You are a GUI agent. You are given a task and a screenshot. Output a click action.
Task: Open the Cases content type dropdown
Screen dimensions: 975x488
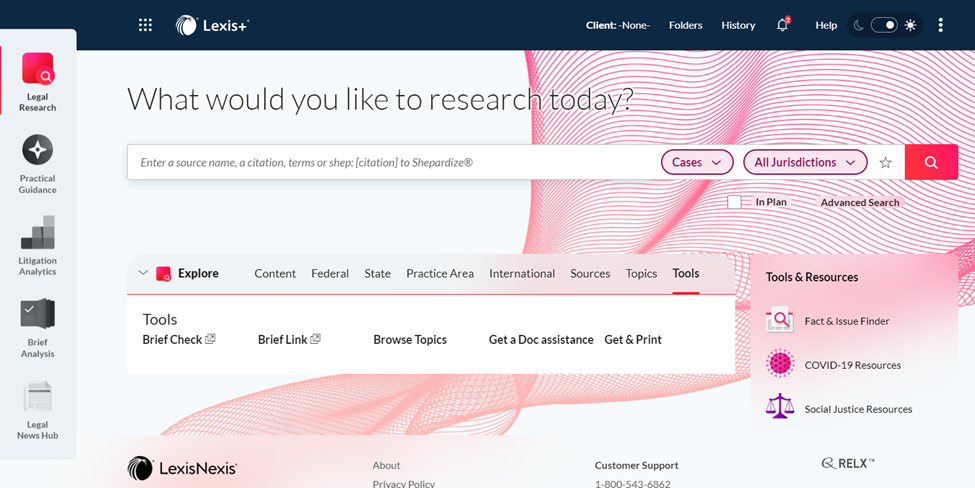[x=697, y=162]
